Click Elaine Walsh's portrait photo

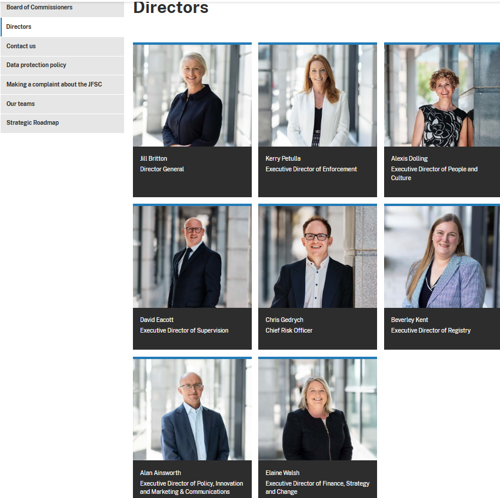317,409
